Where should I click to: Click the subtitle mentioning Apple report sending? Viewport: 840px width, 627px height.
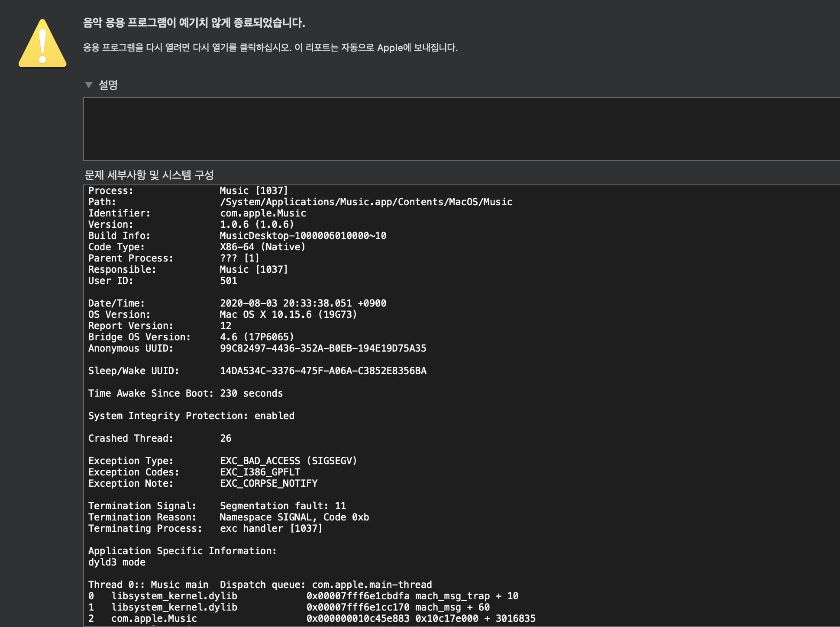(x=270, y=48)
